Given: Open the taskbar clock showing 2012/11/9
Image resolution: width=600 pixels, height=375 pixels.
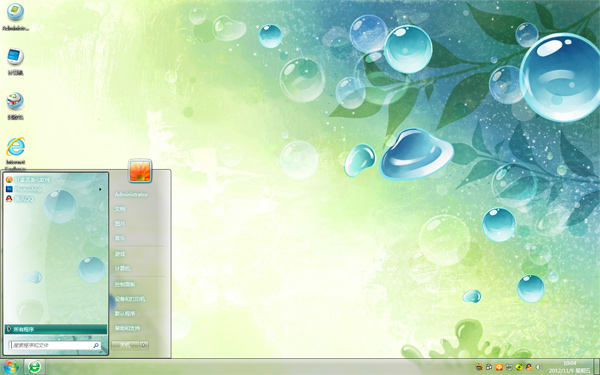Looking at the screenshot, I should coord(569,367).
